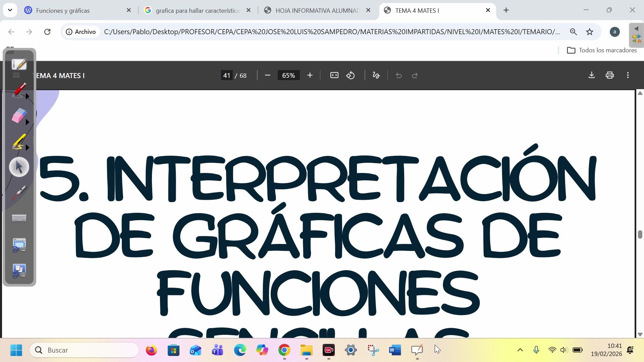Click the vertical scrollbar thumb
This screenshot has height=362, width=644.
(x=640, y=234)
